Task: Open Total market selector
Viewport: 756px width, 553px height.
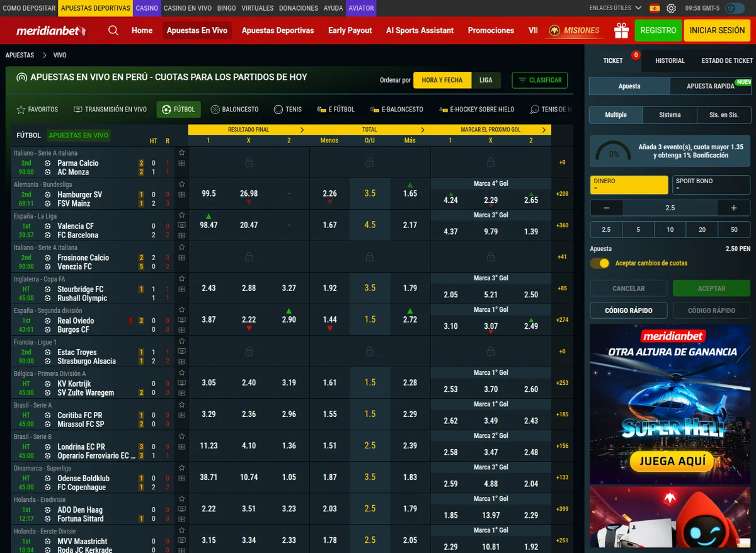Action: [370, 130]
